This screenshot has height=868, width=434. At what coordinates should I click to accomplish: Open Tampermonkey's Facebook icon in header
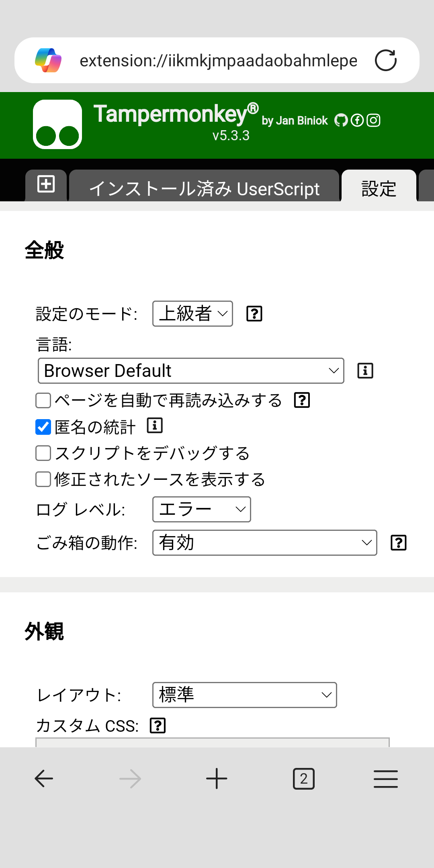(x=357, y=120)
